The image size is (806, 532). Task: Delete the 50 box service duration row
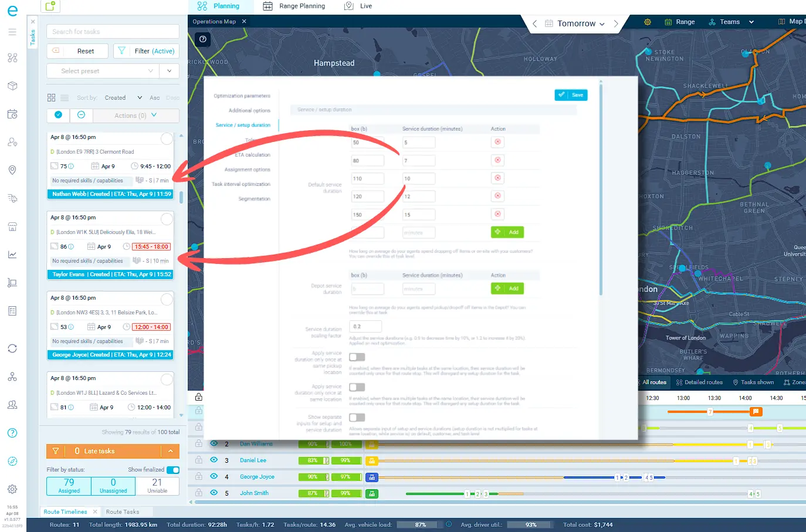click(497, 142)
